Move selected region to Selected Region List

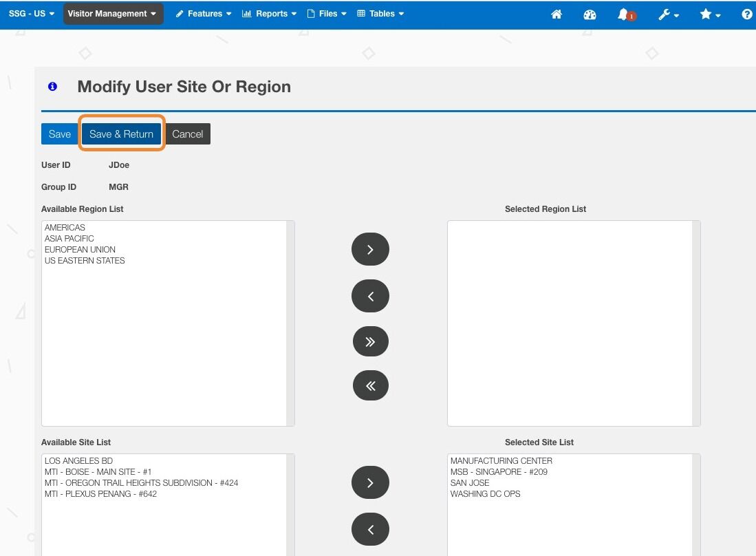[x=370, y=249]
